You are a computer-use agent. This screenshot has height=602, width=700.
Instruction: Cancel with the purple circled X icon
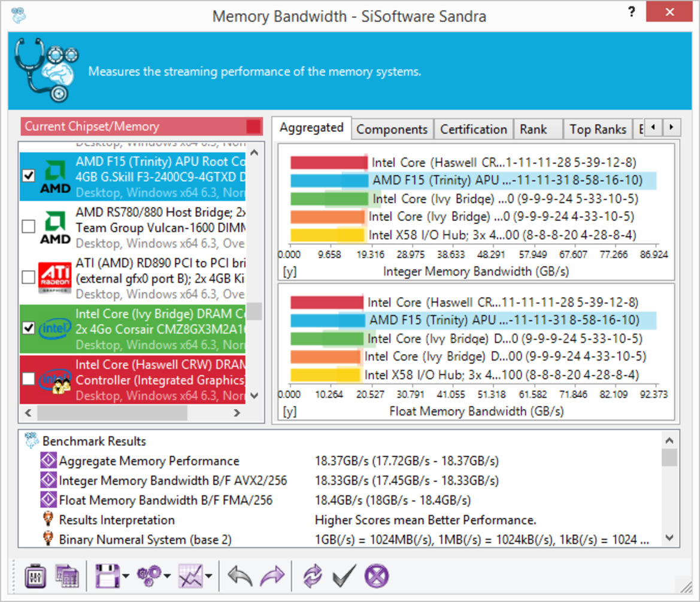[x=376, y=576]
